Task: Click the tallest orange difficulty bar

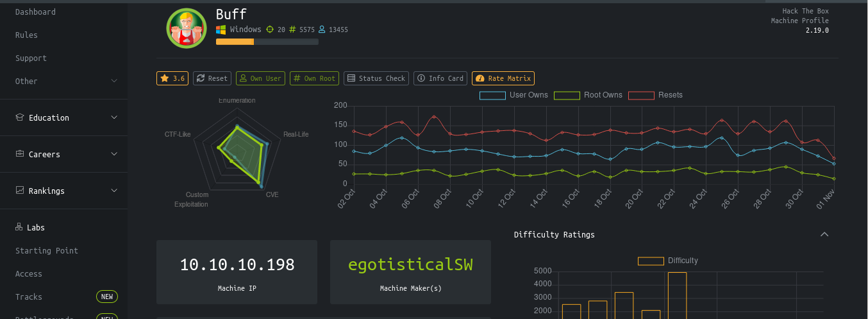Action: pos(677,296)
